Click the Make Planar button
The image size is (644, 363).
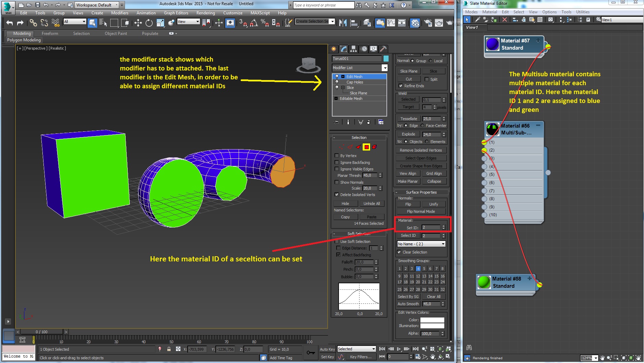(x=408, y=181)
